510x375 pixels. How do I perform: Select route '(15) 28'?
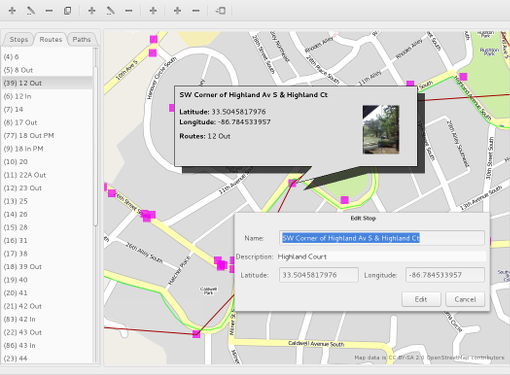[47, 227]
